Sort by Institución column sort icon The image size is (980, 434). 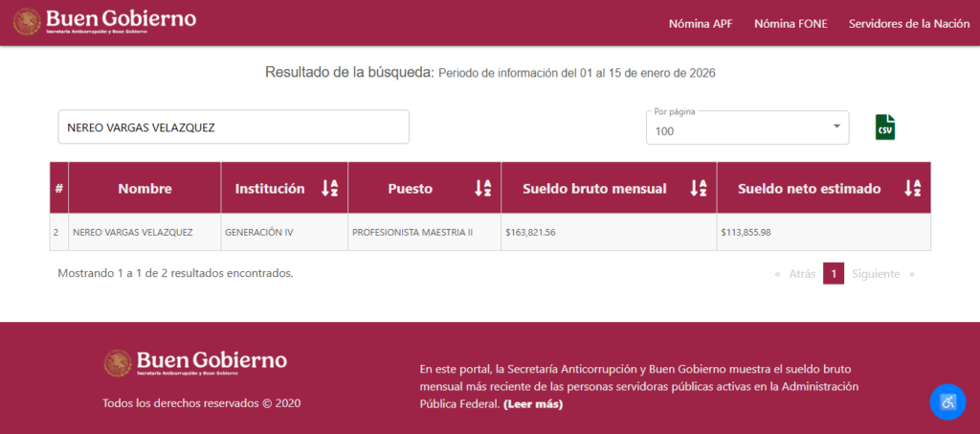point(329,189)
